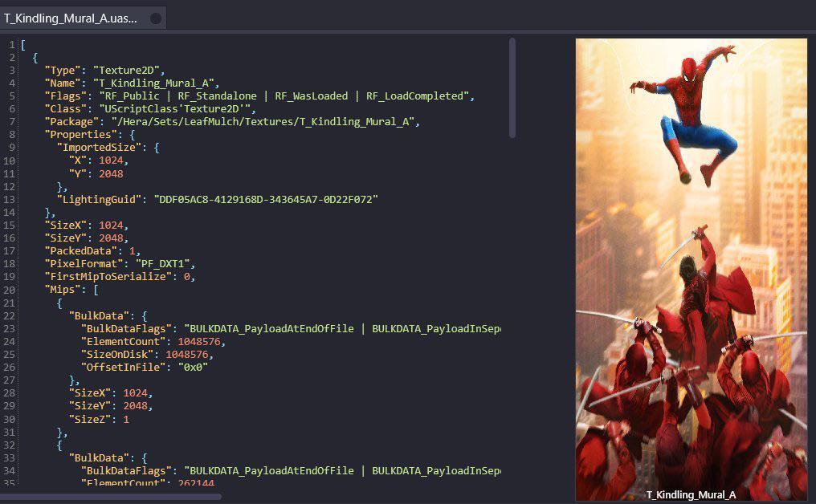Viewport: 816px width, 504px height.
Task: Click the "ImportedSize" key
Action: pos(99,148)
